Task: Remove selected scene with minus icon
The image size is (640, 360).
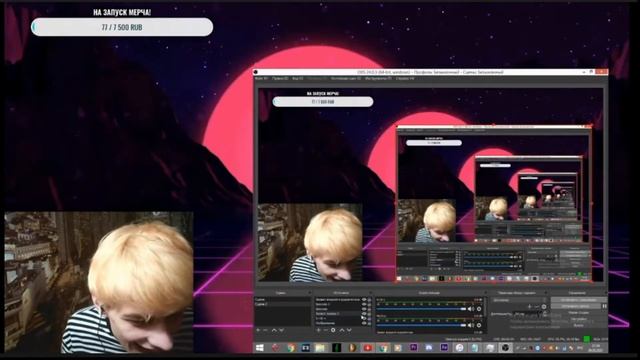Action: [266, 330]
